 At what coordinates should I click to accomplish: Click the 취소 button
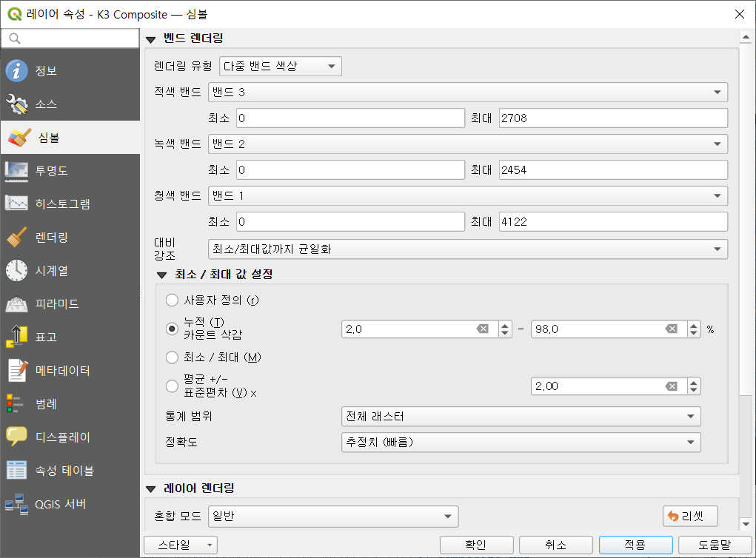click(556, 545)
